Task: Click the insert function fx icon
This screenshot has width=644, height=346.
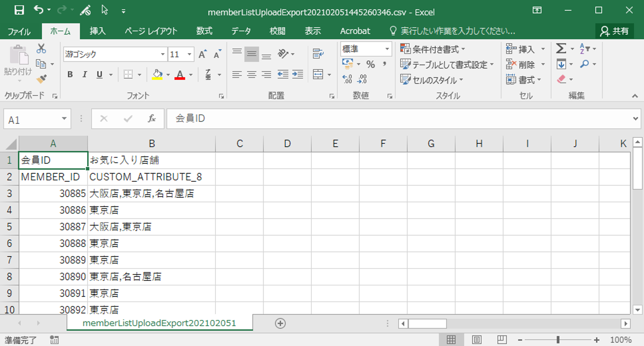Action: click(152, 119)
